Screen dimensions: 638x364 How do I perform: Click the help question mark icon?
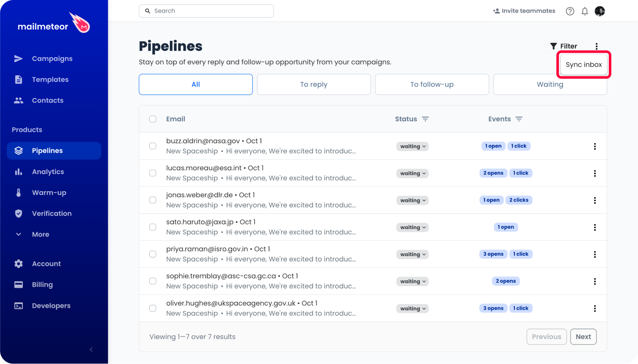pos(570,11)
